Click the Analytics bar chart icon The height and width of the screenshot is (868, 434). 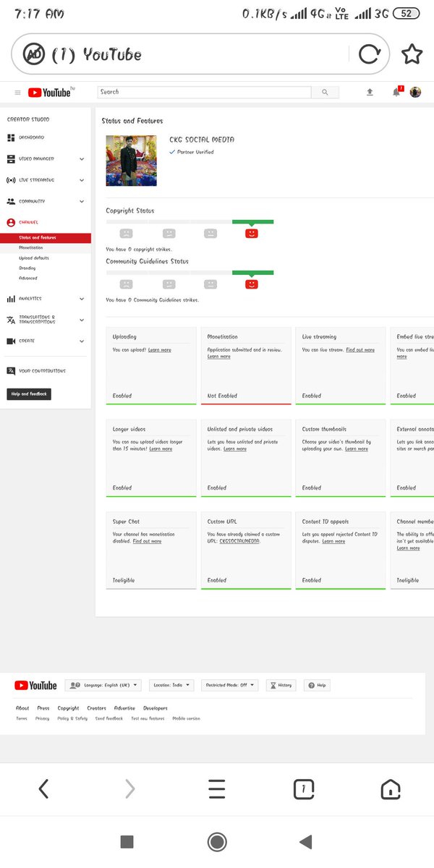point(11,299)
